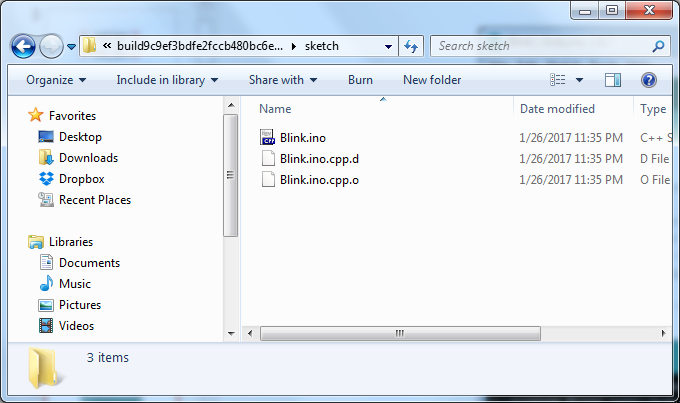This screenshot has height=403, width=680.
Task: Click the Favorites star icon
Action: (36, 115)
